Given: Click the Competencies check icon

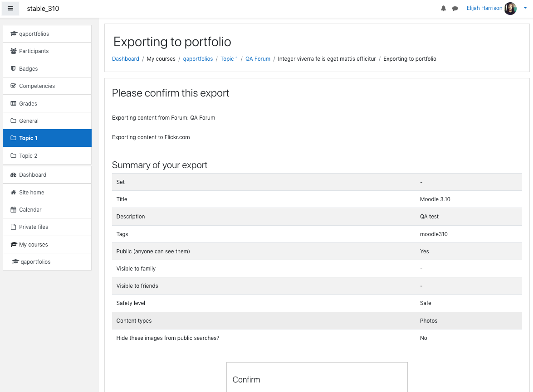Looking at the screenshot, I should tap(13, 86).
